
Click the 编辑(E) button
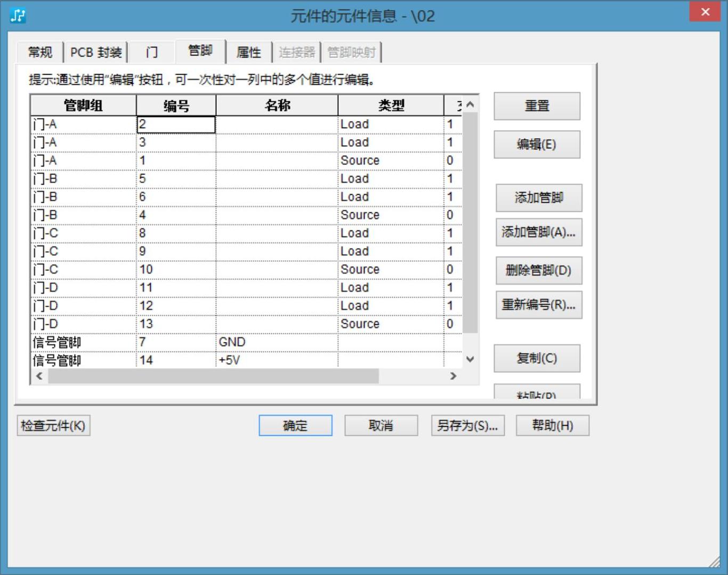coord(537,145)
